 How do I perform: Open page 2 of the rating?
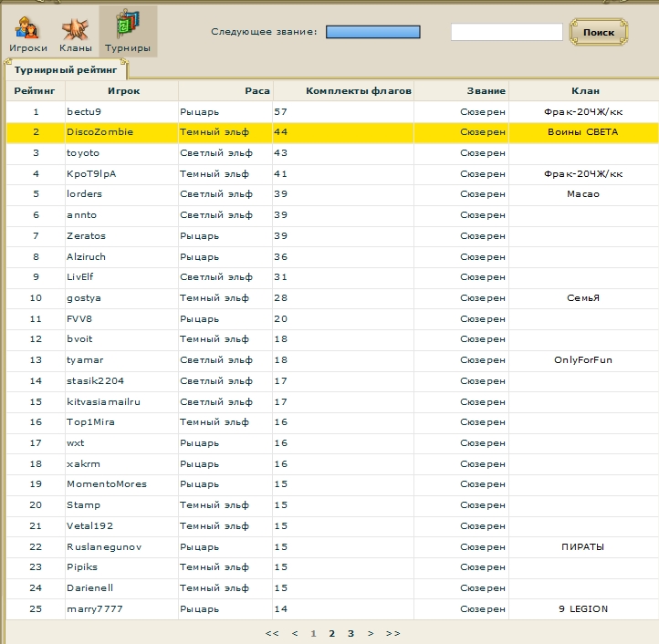(x=332, y=633)
